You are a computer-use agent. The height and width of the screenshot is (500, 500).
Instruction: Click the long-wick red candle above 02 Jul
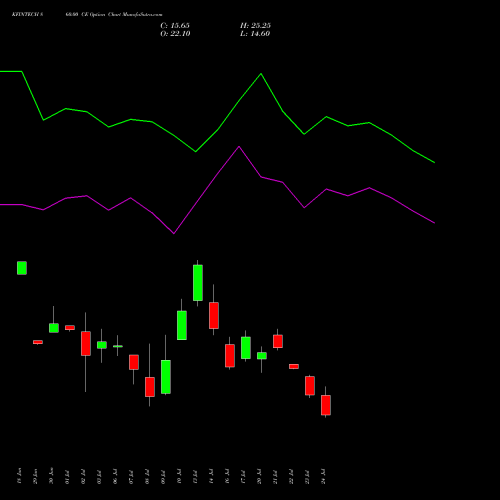point(86,343)
